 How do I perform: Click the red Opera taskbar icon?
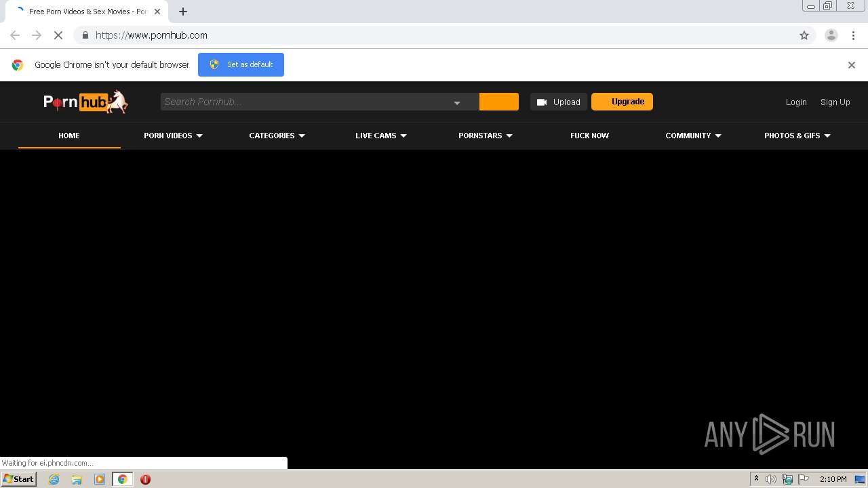[145, 479]
